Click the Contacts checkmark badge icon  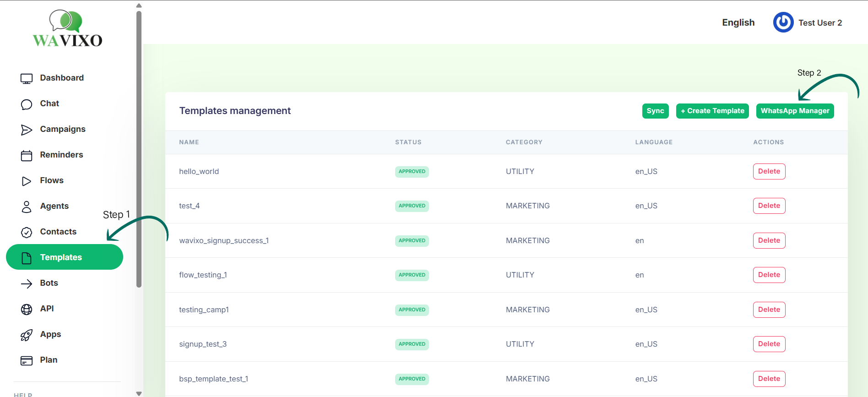coord(27,232)
